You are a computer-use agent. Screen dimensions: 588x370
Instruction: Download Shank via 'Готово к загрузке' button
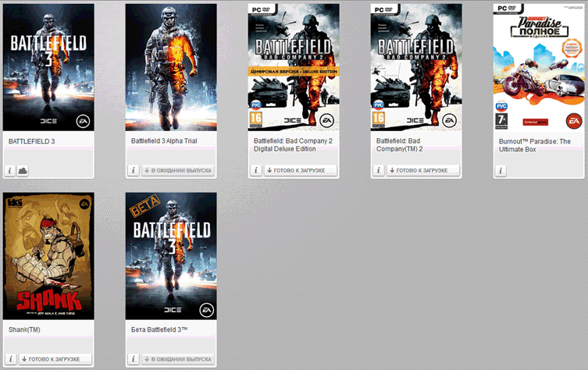click(55, 359)
